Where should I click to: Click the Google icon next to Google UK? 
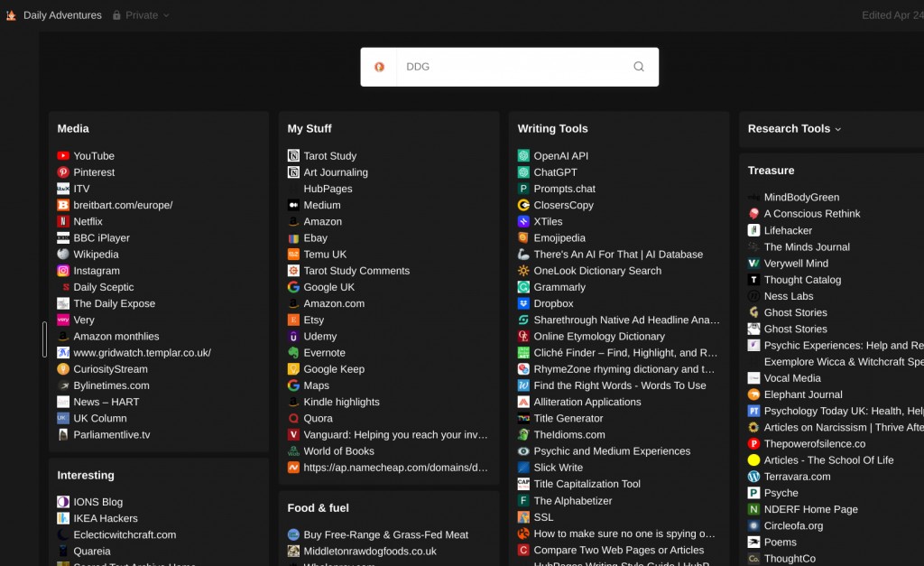click(293, 287)
